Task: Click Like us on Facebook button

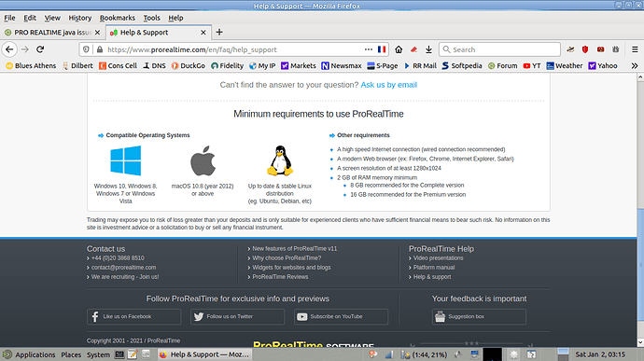Action: pos(133,316)
